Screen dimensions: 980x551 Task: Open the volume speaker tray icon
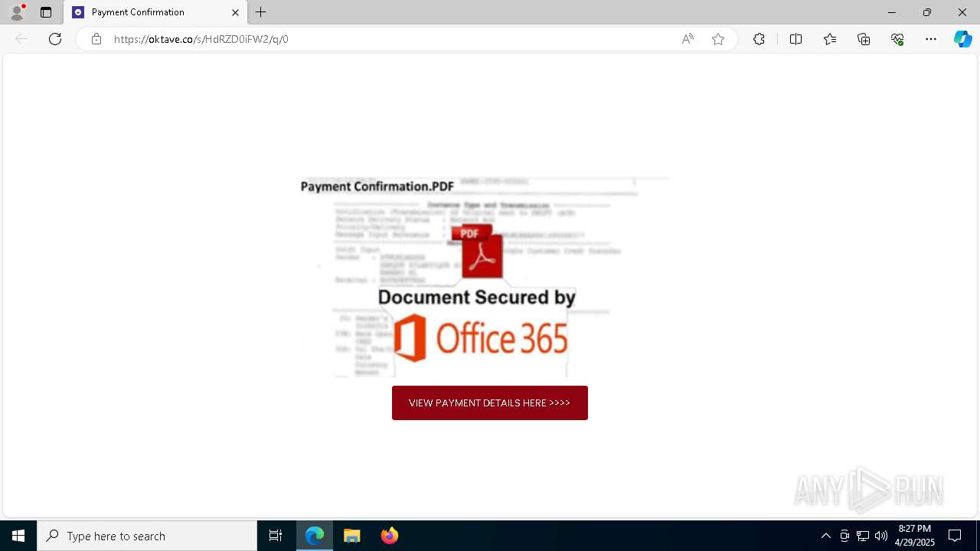[x=881, y=536]
